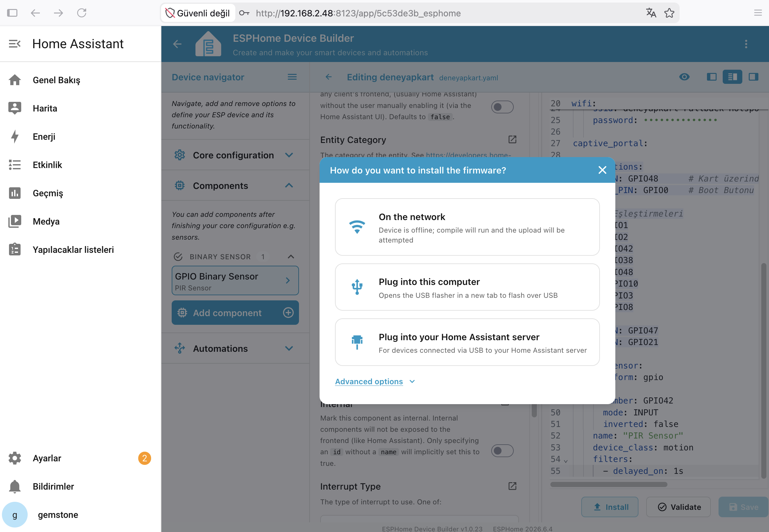Open Bildirimler notifications in the sidebar
769x532 pixels.
pos(80,486)
